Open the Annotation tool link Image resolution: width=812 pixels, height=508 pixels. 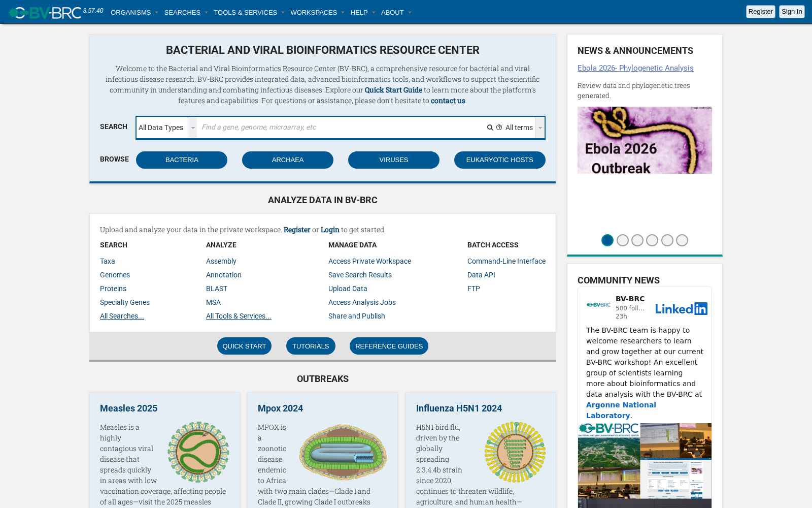[x=224, y=275]
